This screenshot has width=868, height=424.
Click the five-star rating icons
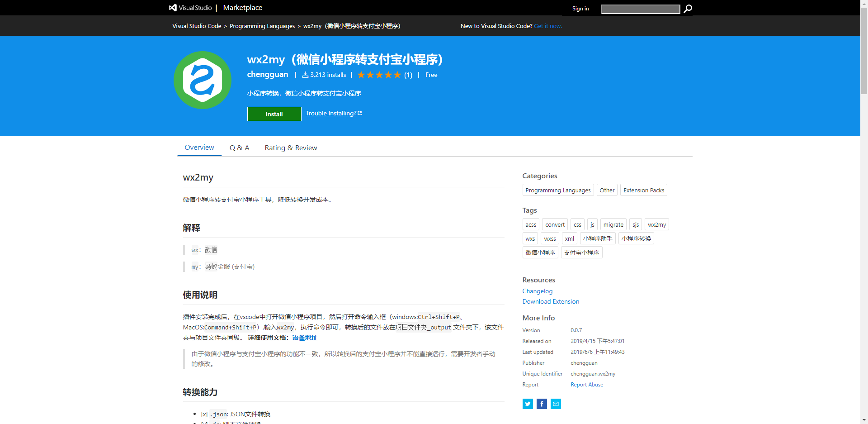tap(379, 75)
